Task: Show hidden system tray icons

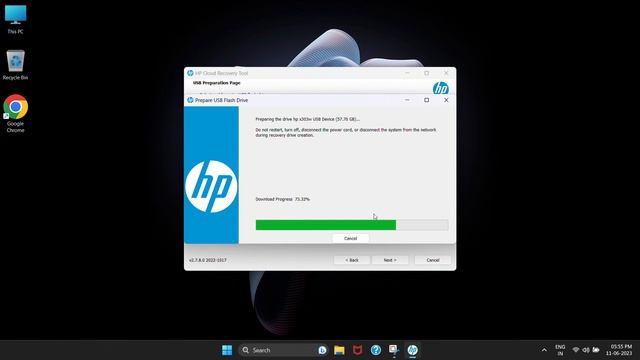Action: point(544,350)
